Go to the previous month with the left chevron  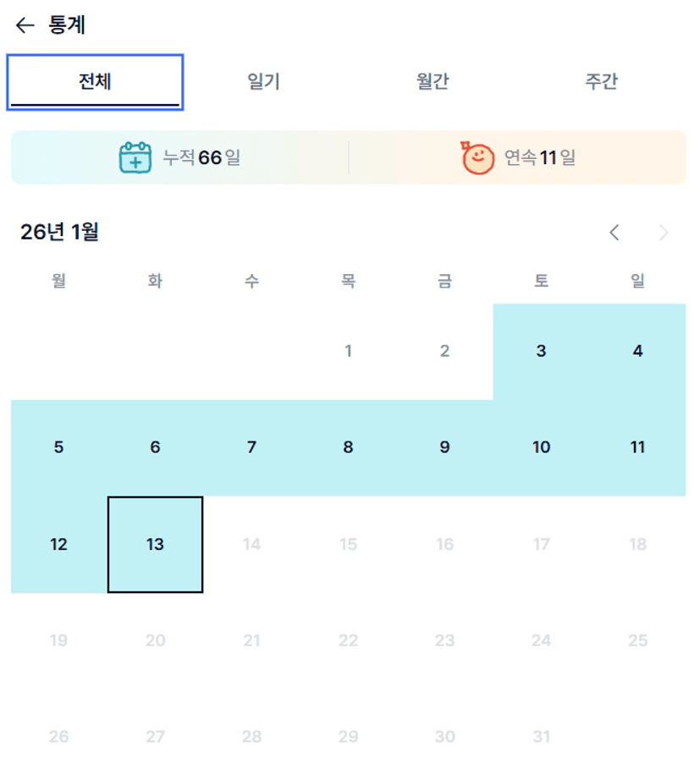click(x=615, y=233)
